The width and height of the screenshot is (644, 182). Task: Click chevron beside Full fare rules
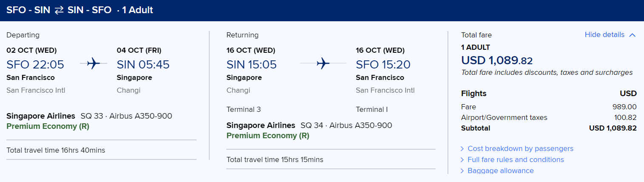click(x=462, y=159)
